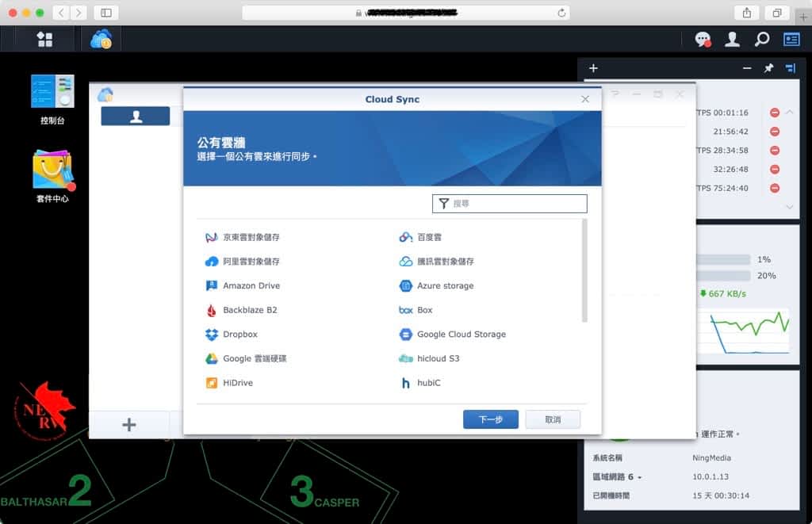Add a widget with the plus button
Image resolution: width=812 pixels, height=524 pixels.
point(593,68)
